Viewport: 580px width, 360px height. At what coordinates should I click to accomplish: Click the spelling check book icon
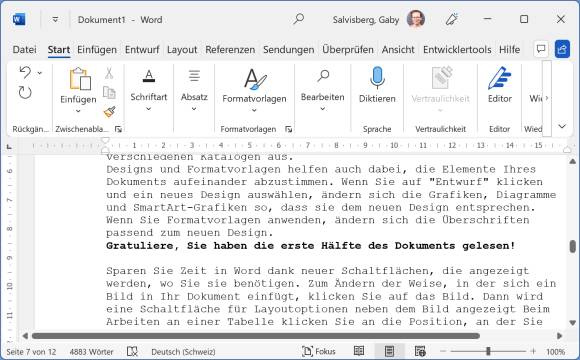coord(132,351)
